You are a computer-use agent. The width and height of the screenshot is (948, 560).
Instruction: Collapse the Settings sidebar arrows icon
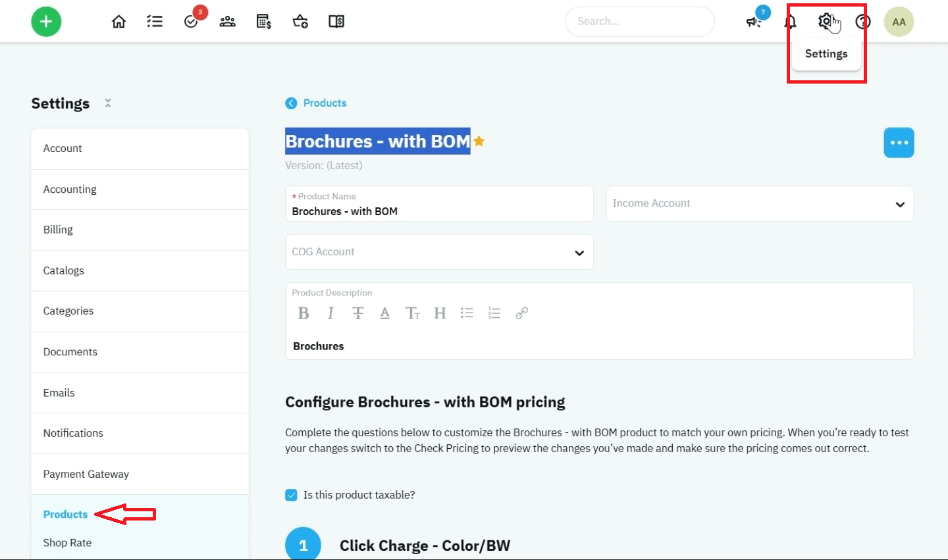(108, 103)
